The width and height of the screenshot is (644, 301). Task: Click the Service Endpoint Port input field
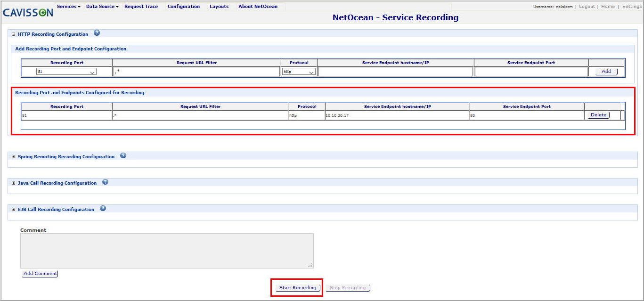(x=531, y=72)
